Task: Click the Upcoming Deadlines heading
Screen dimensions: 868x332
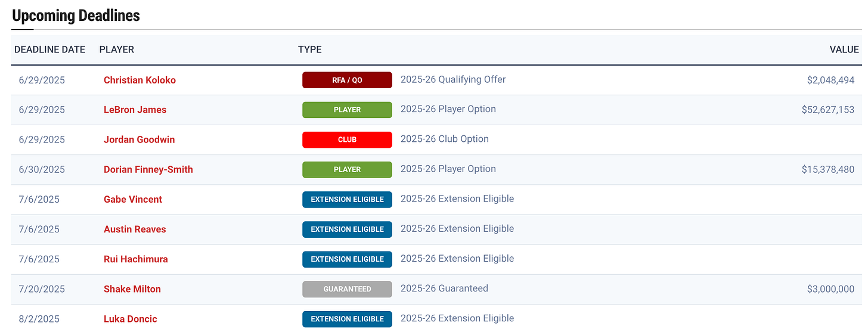Action: (76, 15)
